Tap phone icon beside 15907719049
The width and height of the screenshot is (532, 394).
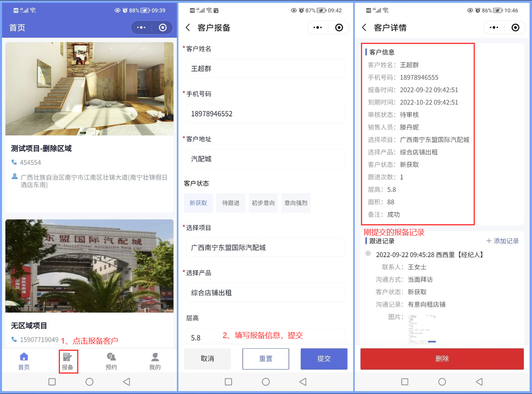coord(14,339)
